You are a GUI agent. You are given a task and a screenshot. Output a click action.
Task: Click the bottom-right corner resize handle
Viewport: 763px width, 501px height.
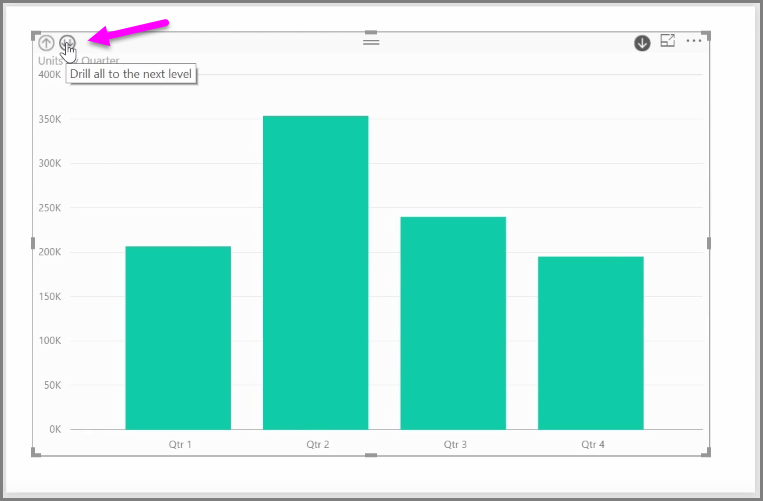pos(707,453)
